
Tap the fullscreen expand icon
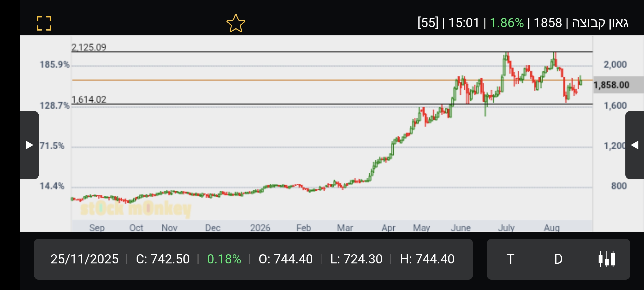coord(44,23)
